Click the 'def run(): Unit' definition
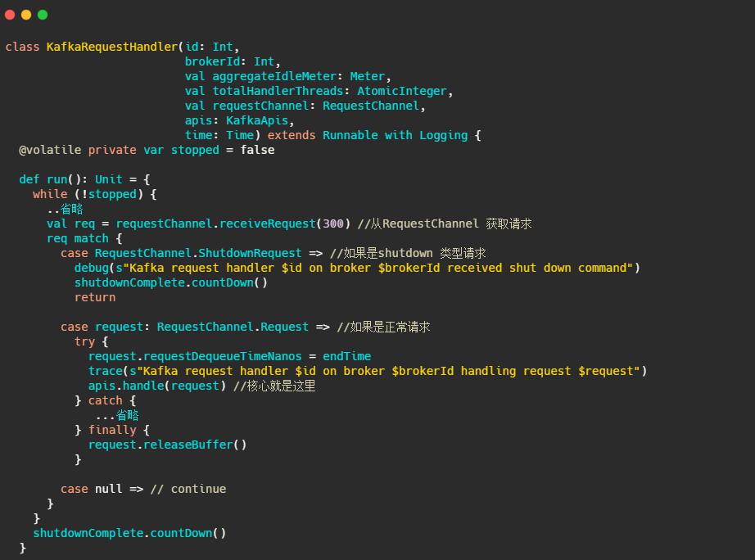Screen dimensions: 755x560 (x=70, y=179)
